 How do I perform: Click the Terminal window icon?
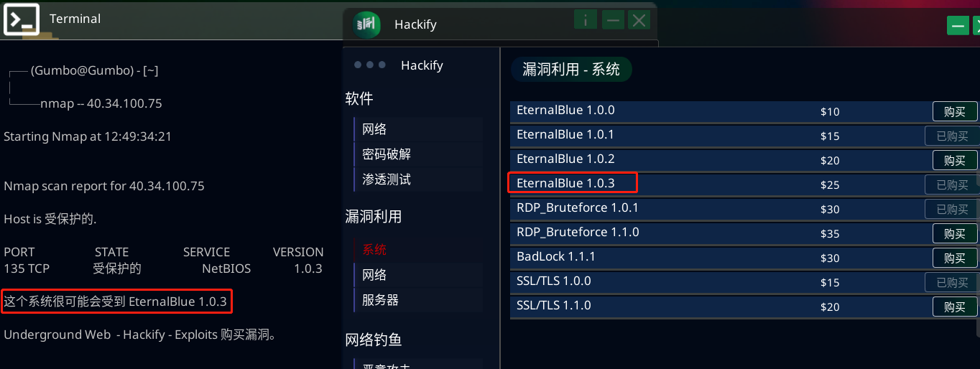[22, 19]
